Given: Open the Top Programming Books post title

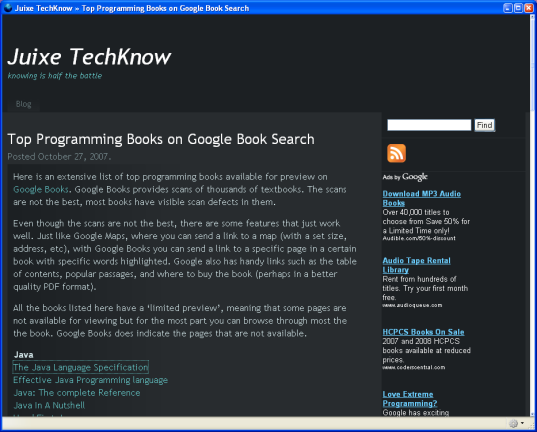Looking at the screenshot, I should coord(161,139).
